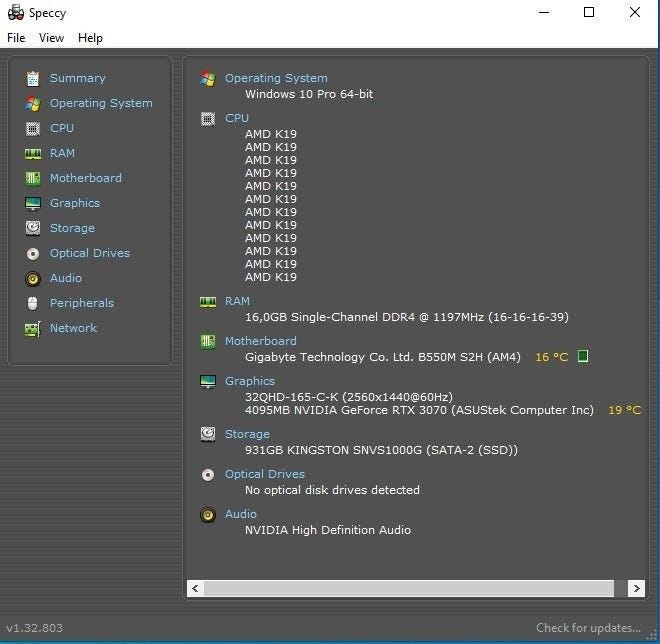Click the Check for updates link

588,628
